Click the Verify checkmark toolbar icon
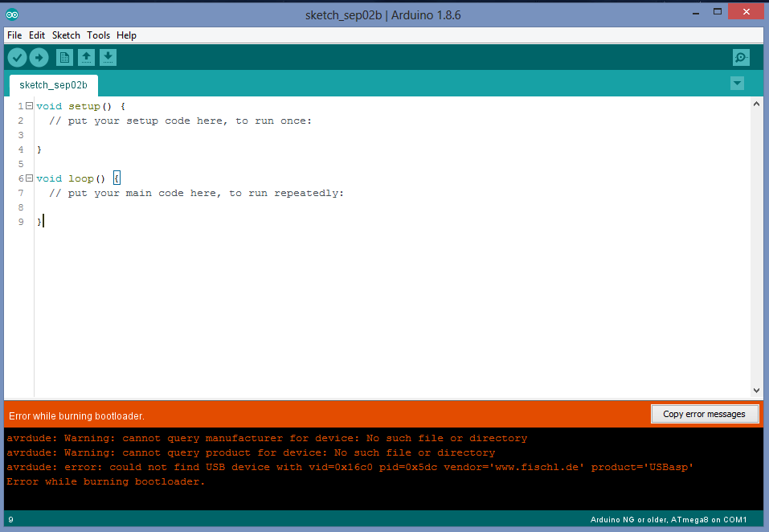Viewport: 769px width, 532px height. [x=17, y=57]
